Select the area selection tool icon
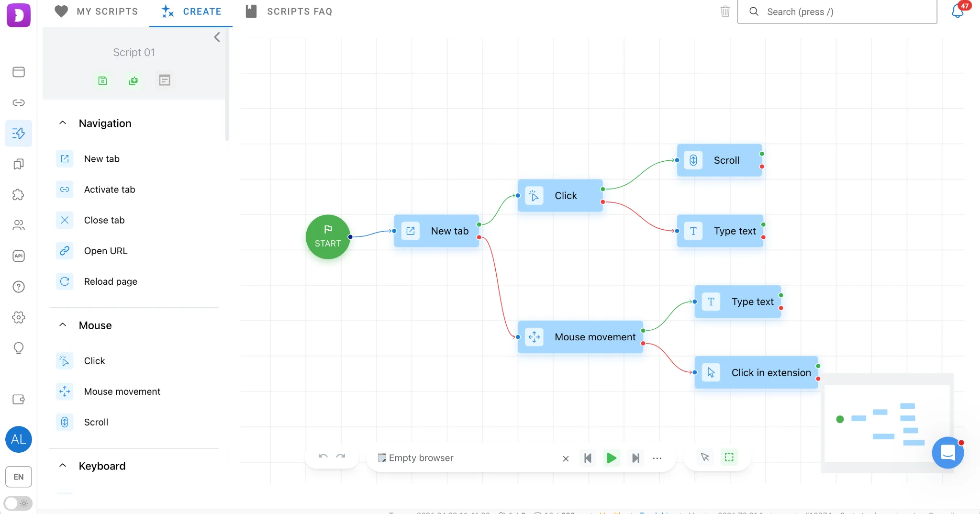 (729, 458)
